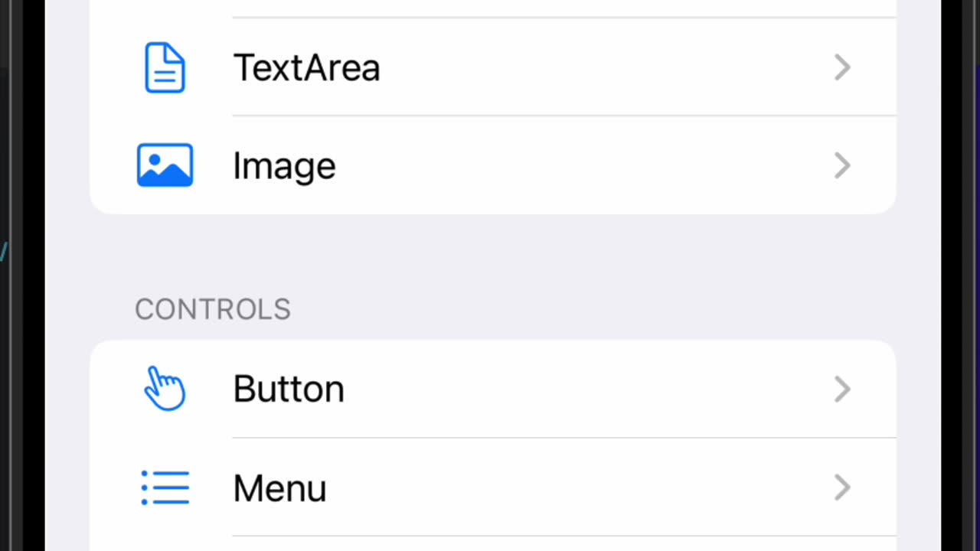Expand TextArea via its right chevron
Screen dimensions: 980x551
[x=842, y=68]
